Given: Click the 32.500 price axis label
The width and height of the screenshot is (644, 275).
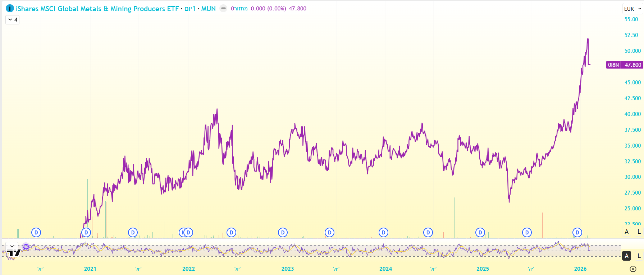Looking at the screenshot, I should (x=632, y=162).
